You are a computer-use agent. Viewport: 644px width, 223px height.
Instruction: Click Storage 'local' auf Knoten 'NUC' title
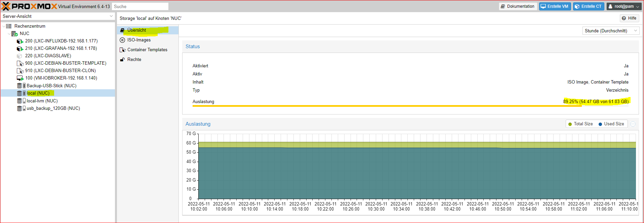(x=151, y=18)
